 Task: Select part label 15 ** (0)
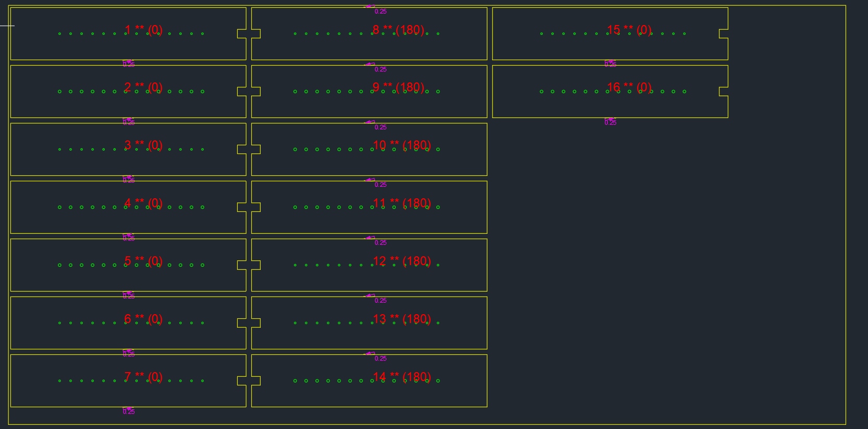[629, 30]
